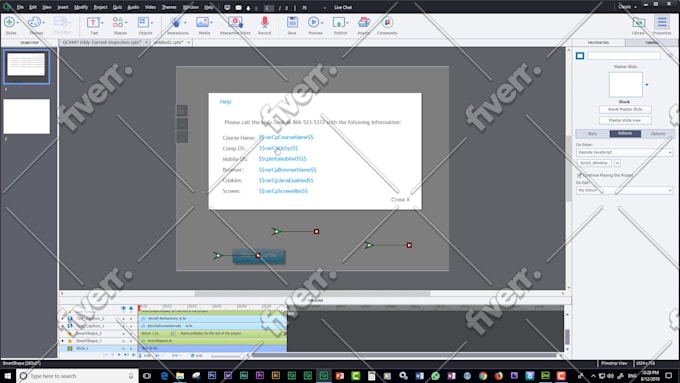Click the Preview play icon
This screenshot has width=680, height=383.
coord(313,22)
